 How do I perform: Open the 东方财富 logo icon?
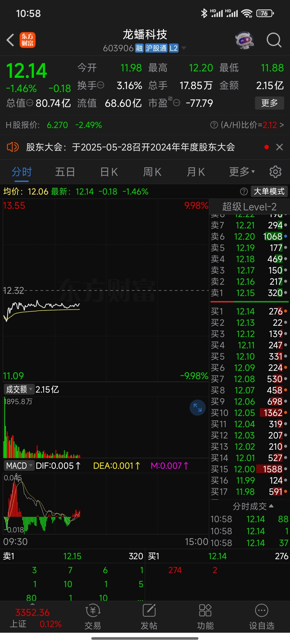(x=27, y=40)
